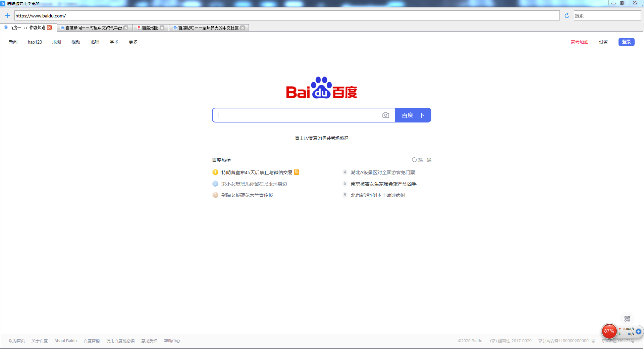Open the QR code icon at bottom right
The image size is (644, 349).
(x=627, y=319)
